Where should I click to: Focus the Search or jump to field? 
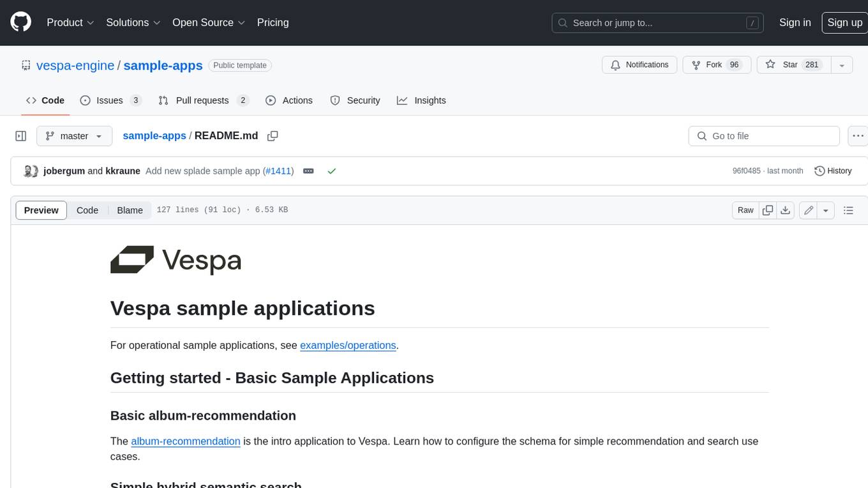coord(659,23)
